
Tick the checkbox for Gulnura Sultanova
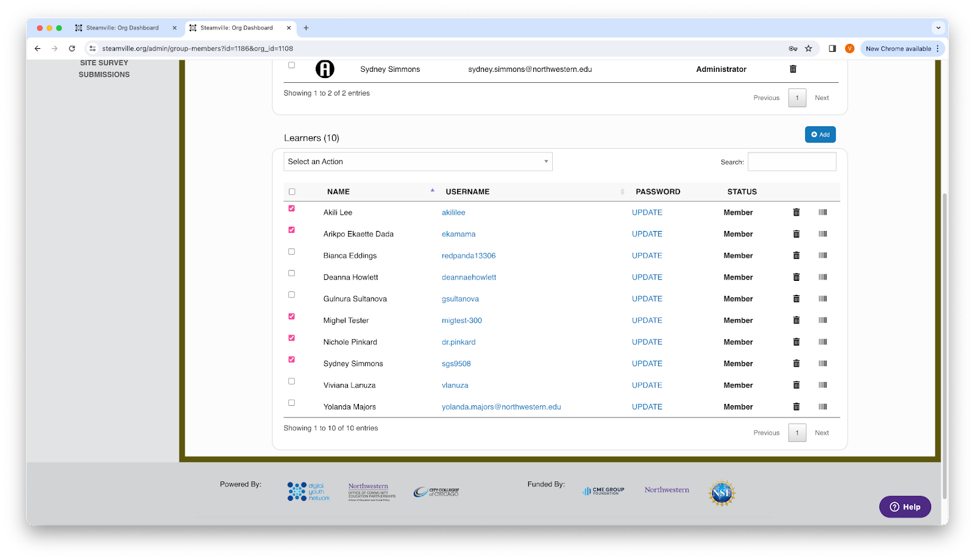click(x=291, y=295)
